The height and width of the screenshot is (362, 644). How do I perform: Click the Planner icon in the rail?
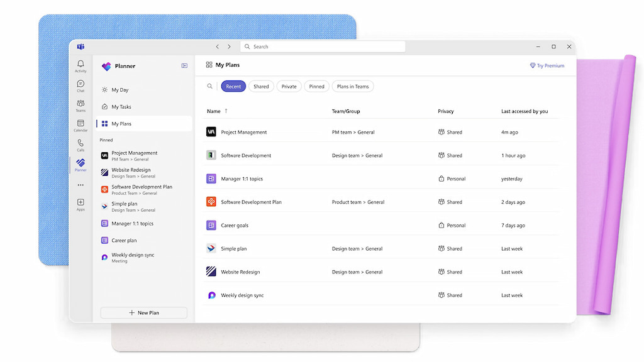click(80, 163)
